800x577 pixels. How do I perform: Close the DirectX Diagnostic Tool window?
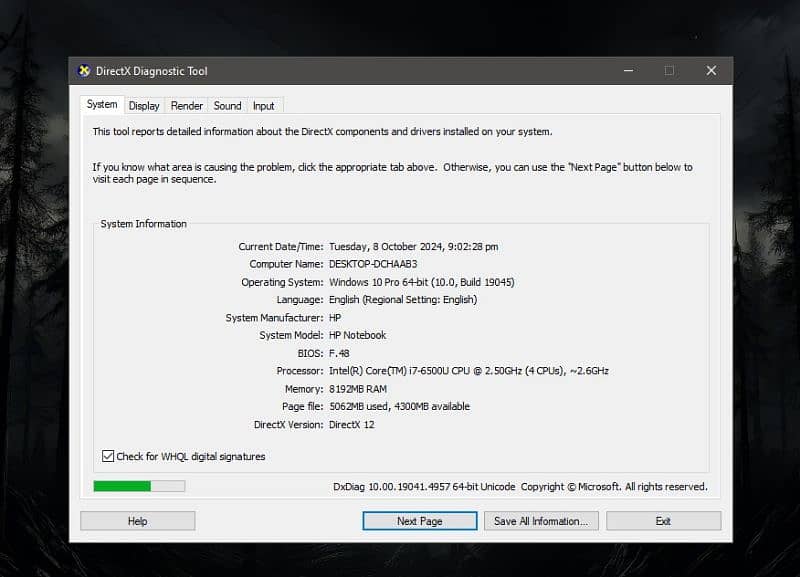pyautogui.click(x=711, y=71)
